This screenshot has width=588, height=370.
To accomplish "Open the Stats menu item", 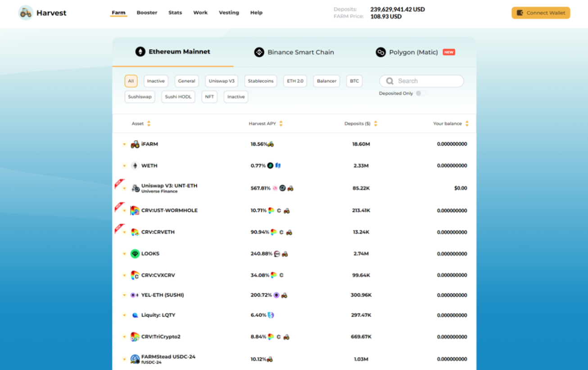I will 175,13.
